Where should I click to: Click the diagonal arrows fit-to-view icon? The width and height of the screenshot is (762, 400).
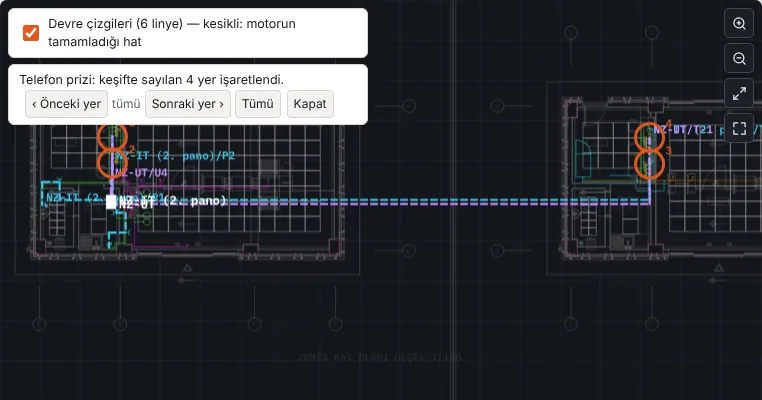click(739, 93)
